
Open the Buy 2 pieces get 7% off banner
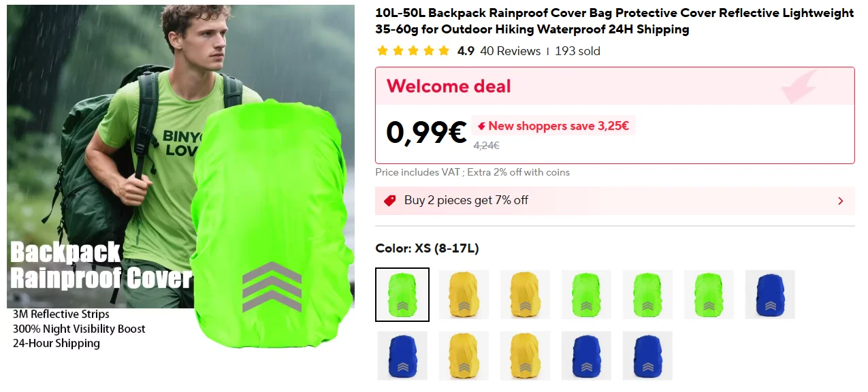pyautogui.click(x=615, y=201)
